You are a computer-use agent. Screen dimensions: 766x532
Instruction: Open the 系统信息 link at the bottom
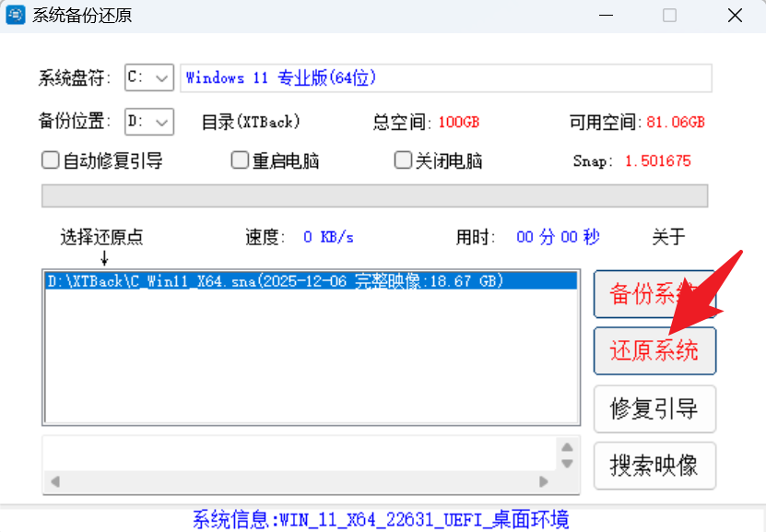(x=381, y=519)
